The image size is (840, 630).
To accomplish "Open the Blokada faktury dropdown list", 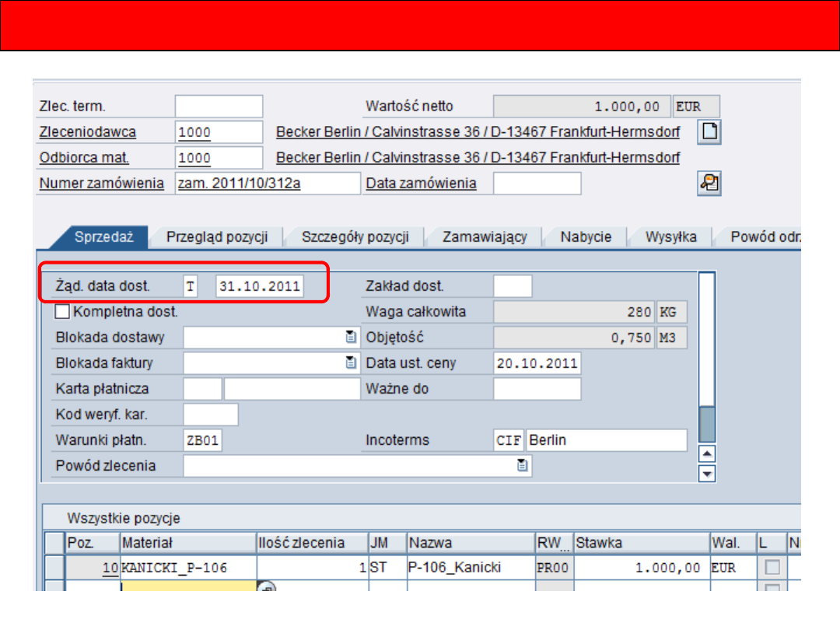I will 351,363.
